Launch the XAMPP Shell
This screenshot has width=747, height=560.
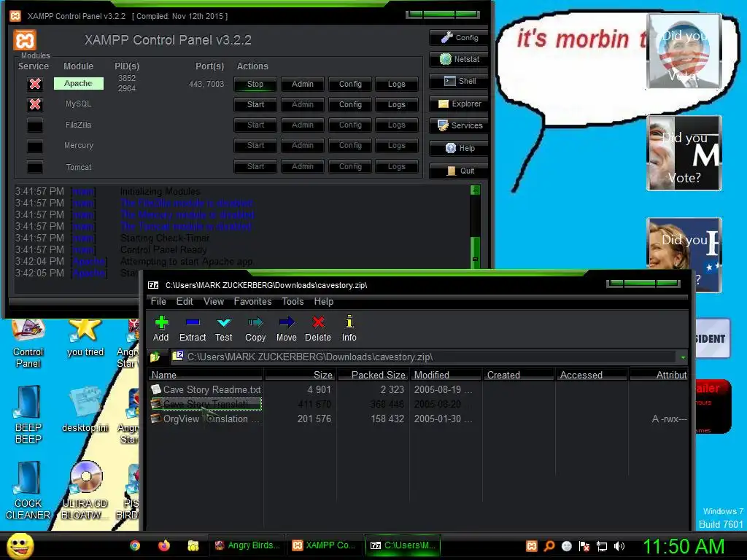pos(458,81)
